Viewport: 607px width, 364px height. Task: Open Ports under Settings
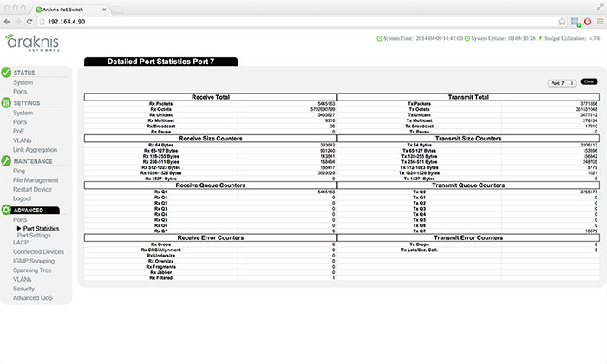pyautogui.click(x=20, y=122)
